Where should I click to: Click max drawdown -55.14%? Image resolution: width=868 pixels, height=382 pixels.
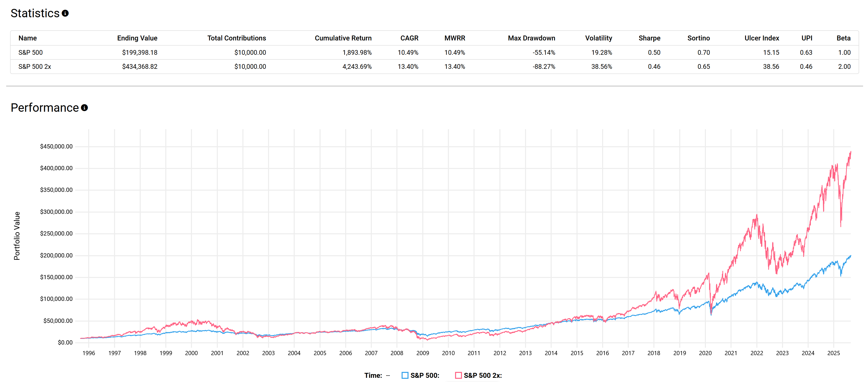[544, 53]
